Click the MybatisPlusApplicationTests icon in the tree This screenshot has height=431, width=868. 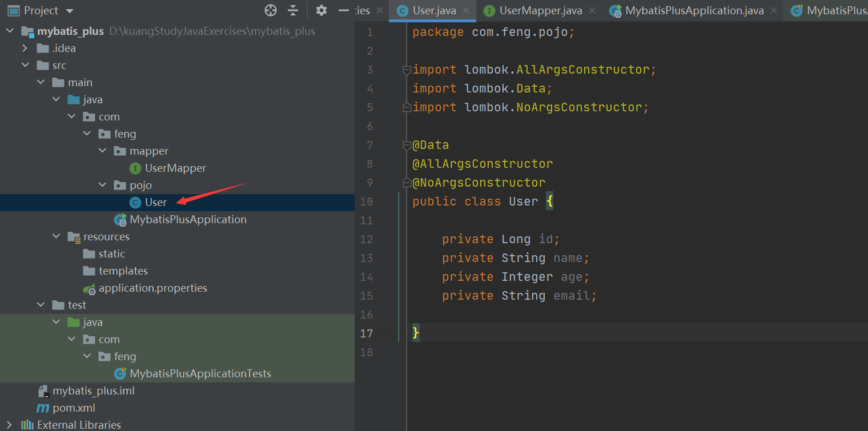click(120, 373)
